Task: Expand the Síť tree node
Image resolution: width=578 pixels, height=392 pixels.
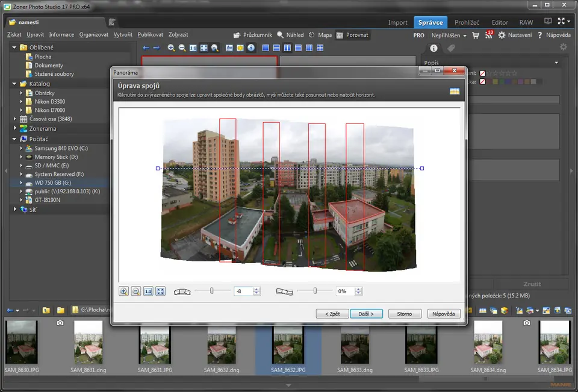Action: [14, 209]
